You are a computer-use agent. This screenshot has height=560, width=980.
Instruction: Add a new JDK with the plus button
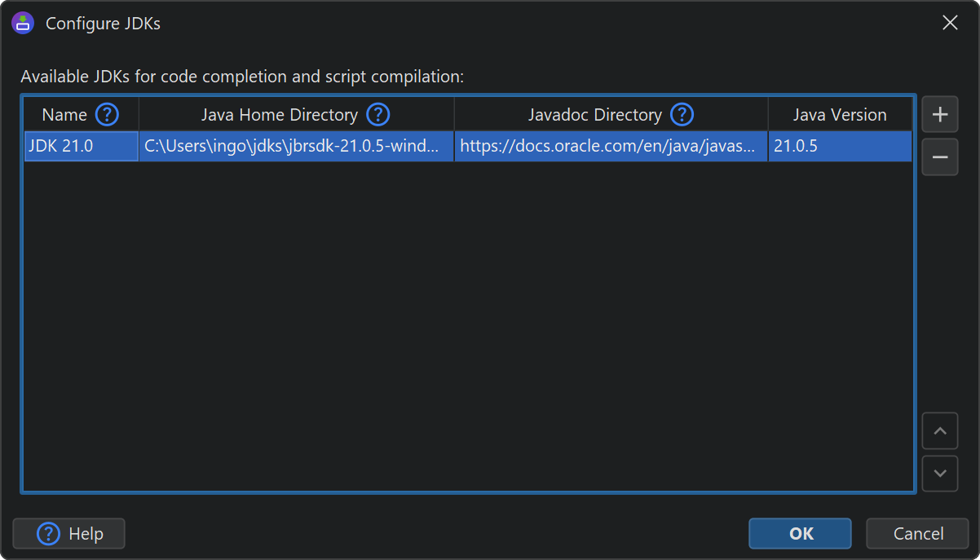click(939, 114)
